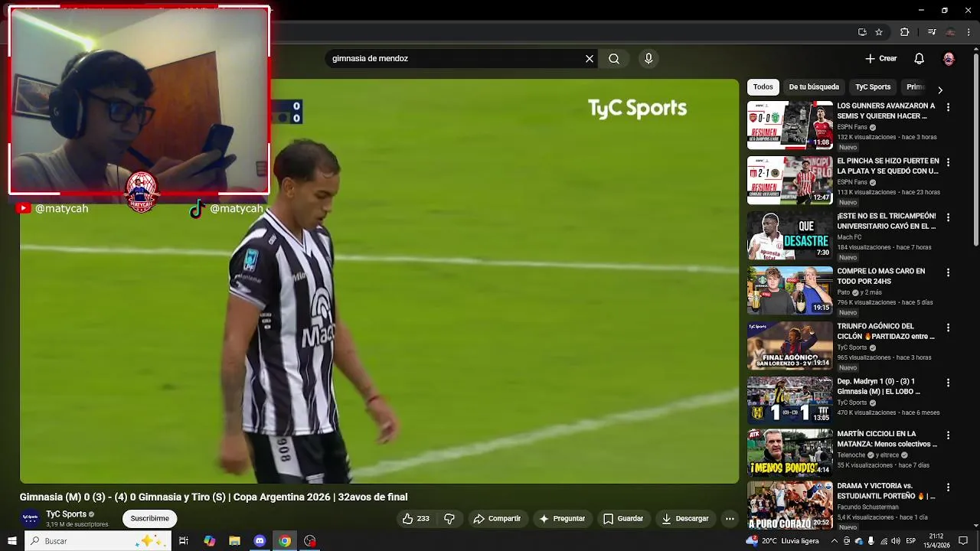Show more filter chips with arrow

(940, 90)
